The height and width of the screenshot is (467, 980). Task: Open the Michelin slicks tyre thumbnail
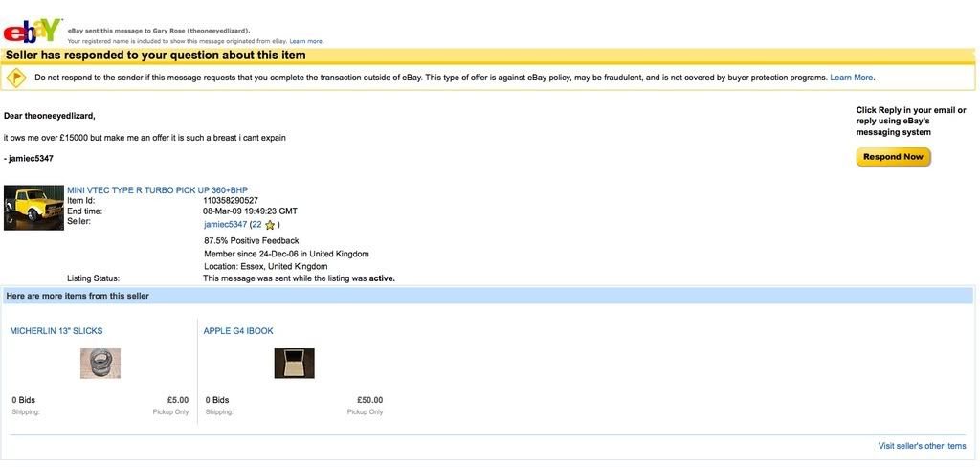click(x=100, y=364)
